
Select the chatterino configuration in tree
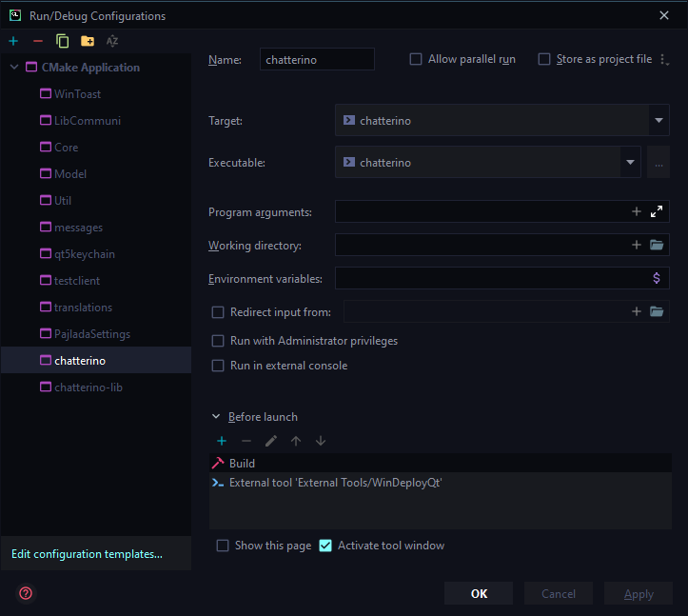pyautogui.click(x=96, y=361)
